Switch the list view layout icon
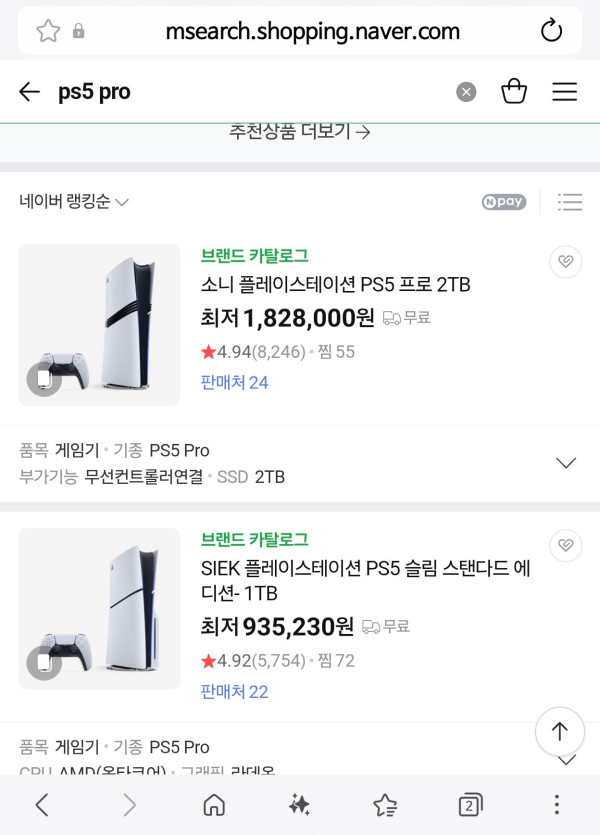The image size is (600, 835). pyautogui.click(x=570, y=202)
